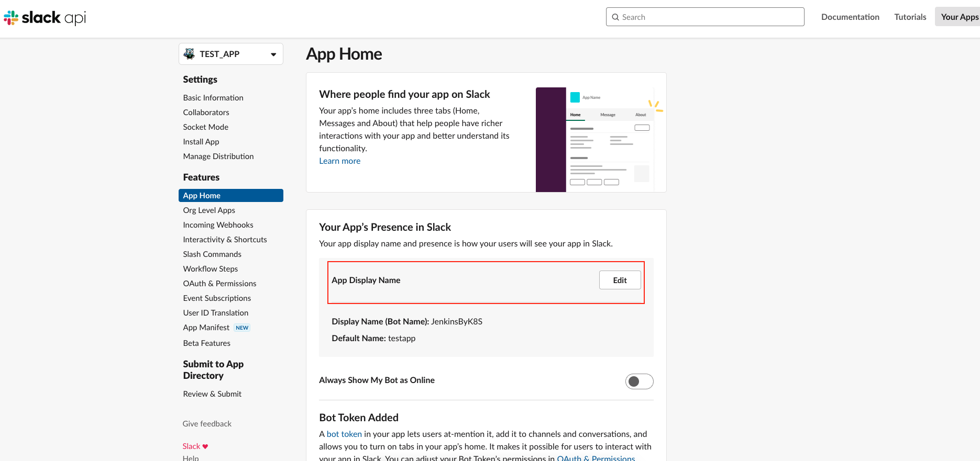Select Socket Mode in sidebar
The width and height of the screenshot is (980, 461).
pyautogui.click(x=205, y=127)
